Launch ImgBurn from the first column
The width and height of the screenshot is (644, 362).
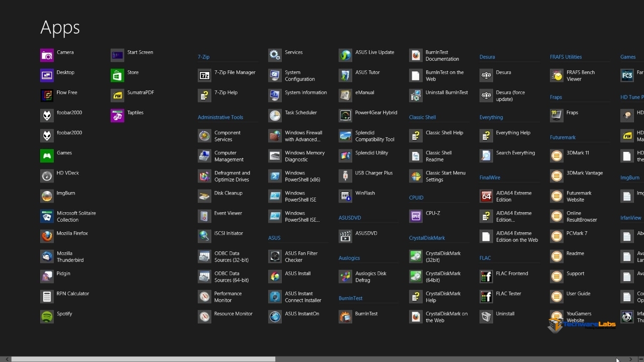[47, 196]
